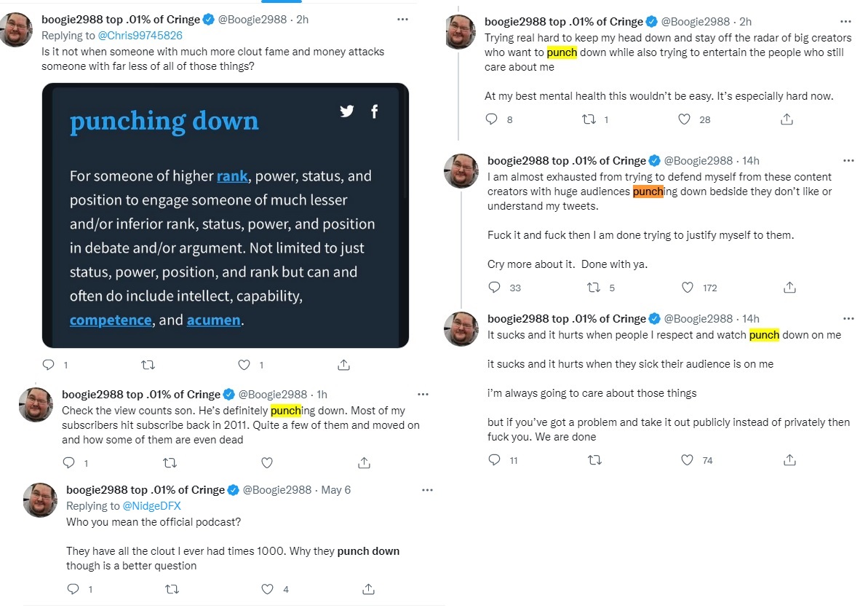Follow the 'acumen' link in definition
Screen dimensions: 868x608
214,320
